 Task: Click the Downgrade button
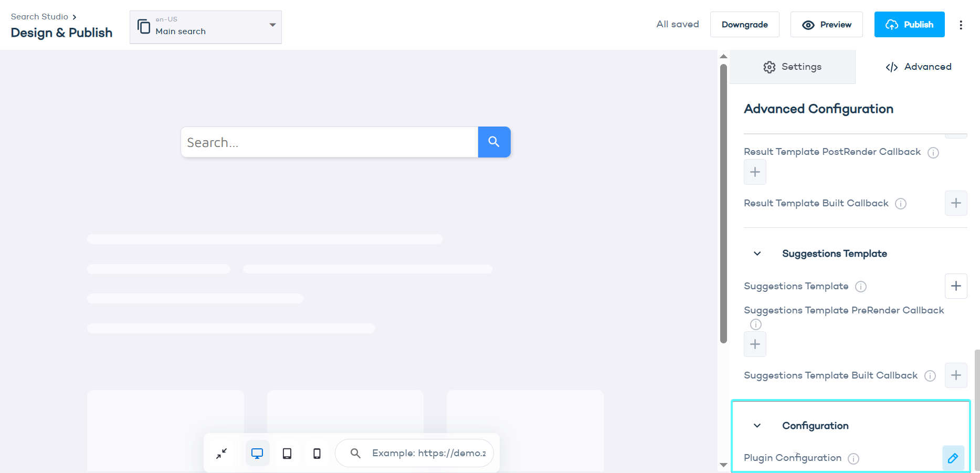coord(744,25)
